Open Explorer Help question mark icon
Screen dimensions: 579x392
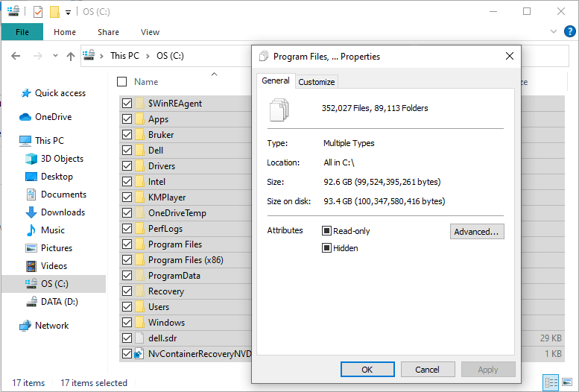[x=570, y=31]
